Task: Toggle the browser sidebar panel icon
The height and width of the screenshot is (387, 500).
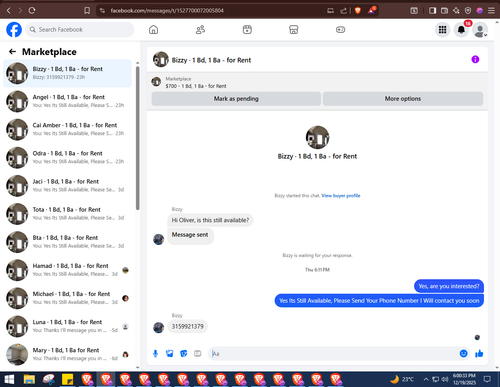Action: pos(432,11)
